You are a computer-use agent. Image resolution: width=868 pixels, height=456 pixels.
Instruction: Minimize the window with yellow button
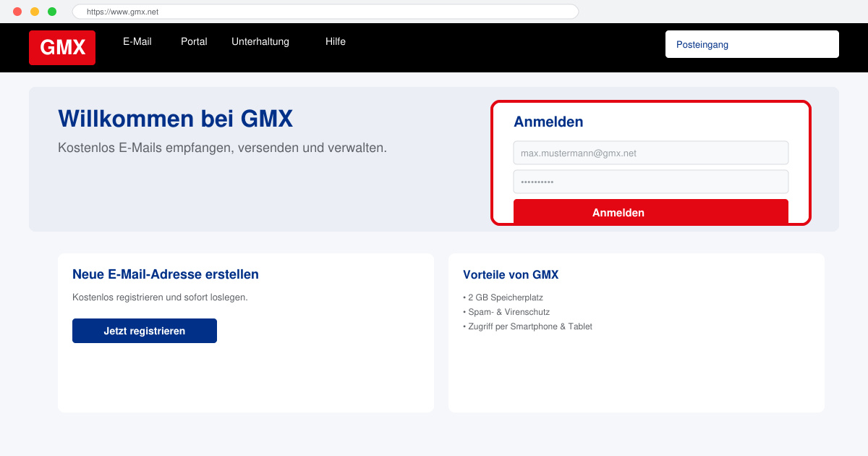pyautogui.click(x=35, y=12)
